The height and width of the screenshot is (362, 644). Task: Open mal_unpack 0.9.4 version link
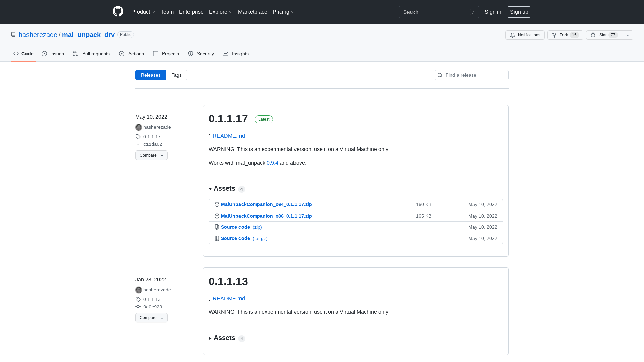pyautogui.click(x=272, y=163)
